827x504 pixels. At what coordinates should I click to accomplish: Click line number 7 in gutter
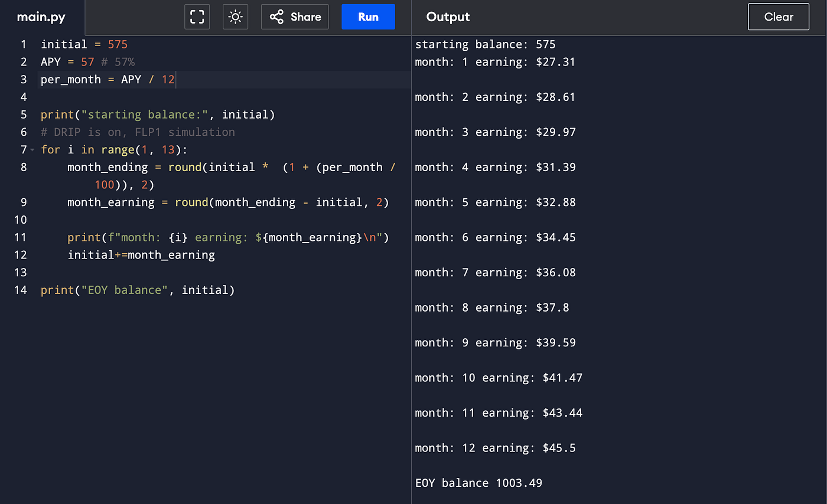pyautogui.click(x=23, y=150)
